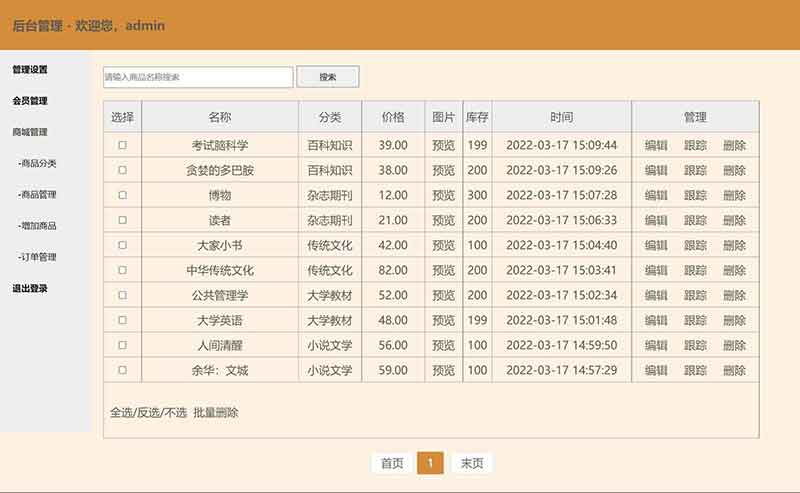800x493 pixels.
Task: Click 批量删除 below the table
Action: point(216,412)
